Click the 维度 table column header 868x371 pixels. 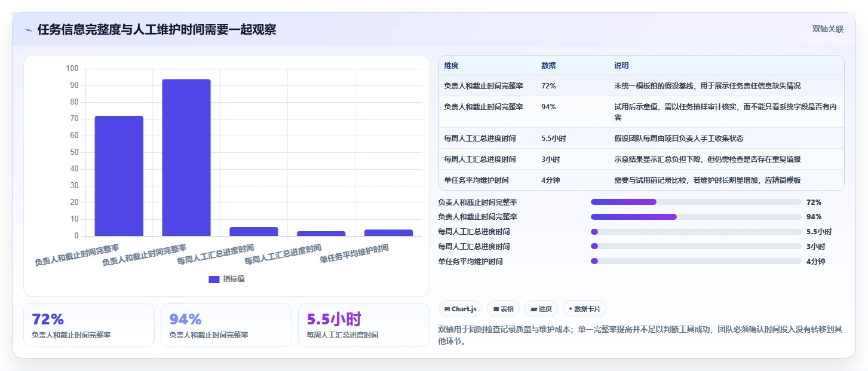(451, 66)
